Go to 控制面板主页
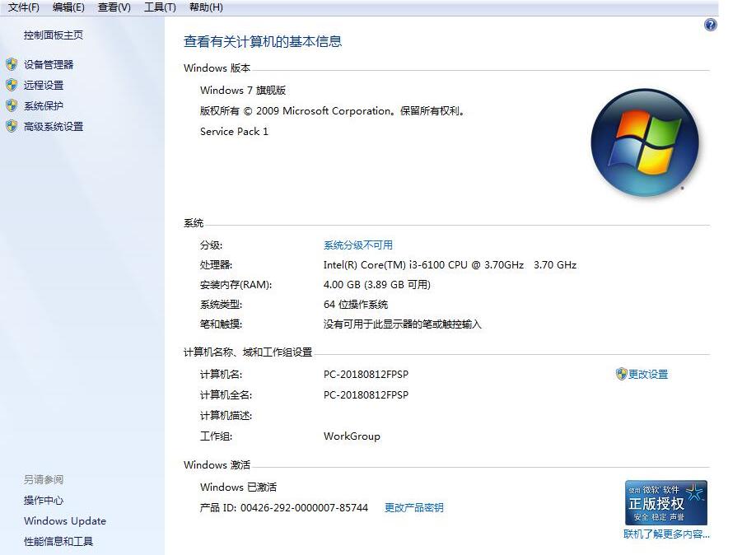The image size is (756, 555). [x=52, y=35]
